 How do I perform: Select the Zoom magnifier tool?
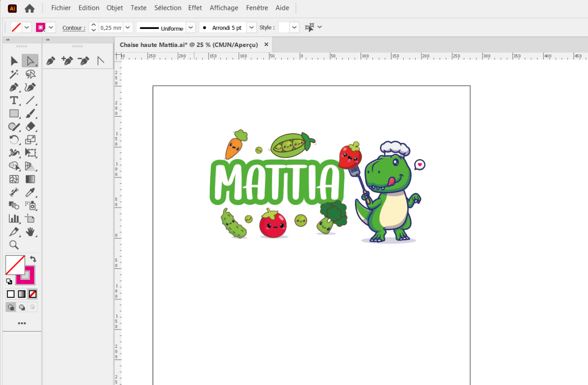14,245
